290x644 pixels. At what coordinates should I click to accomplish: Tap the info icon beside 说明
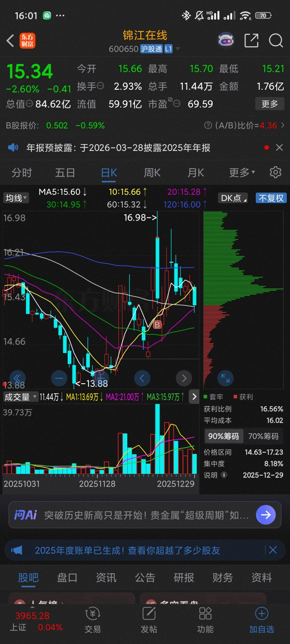click(224, 475)
